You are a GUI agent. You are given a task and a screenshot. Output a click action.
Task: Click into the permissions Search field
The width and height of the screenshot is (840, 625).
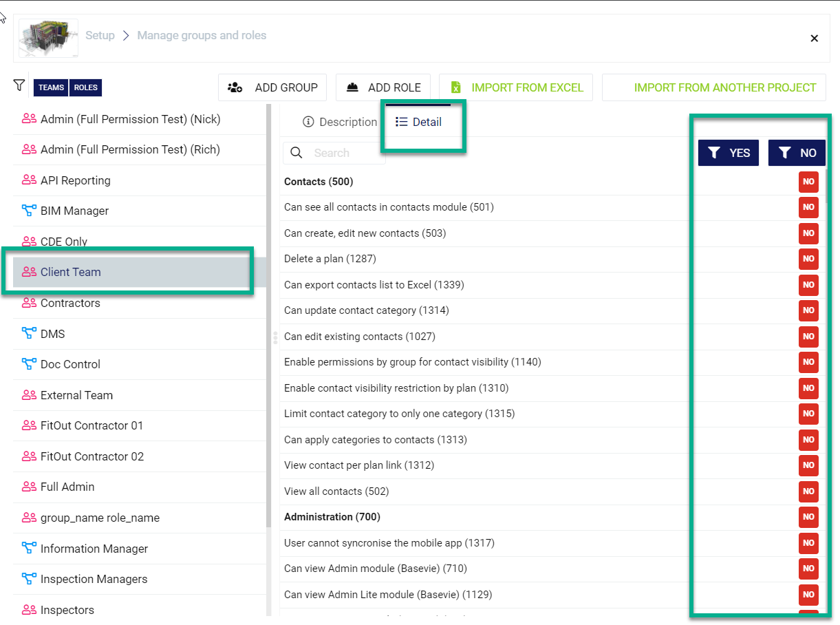344,153
